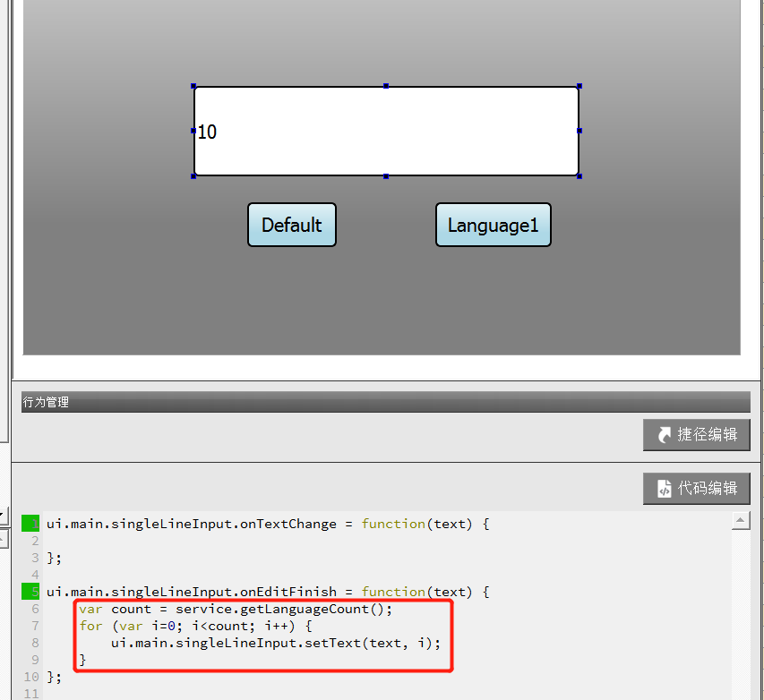
Task: Click the bottom-left resize handle of the input
Action: coord(193,176)
